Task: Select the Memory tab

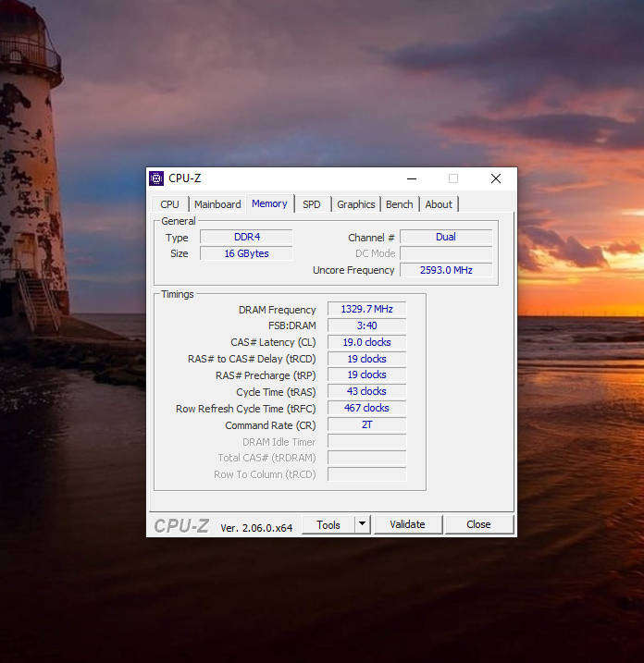Action: 269,203
